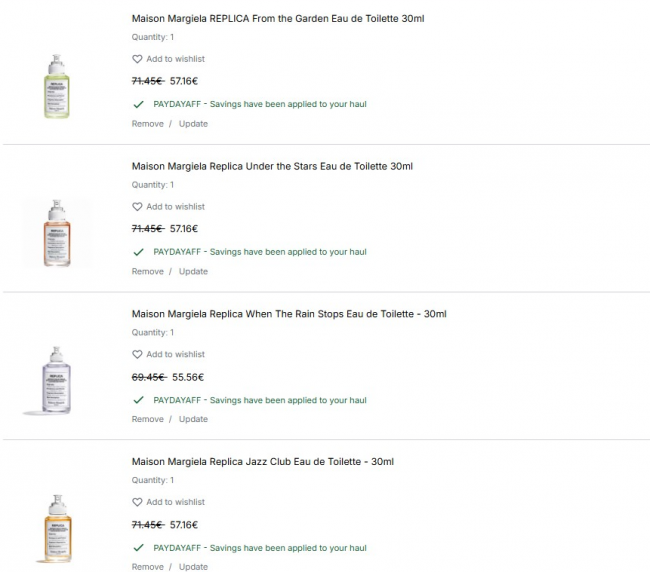Remove Under the Stars from the basket

[x=147, y=272]
